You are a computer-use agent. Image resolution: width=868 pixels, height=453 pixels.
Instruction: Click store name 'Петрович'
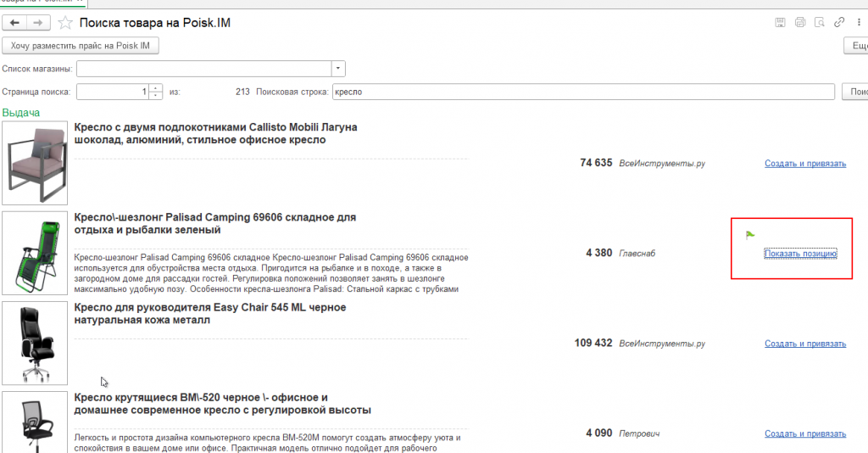click(639, 433)
